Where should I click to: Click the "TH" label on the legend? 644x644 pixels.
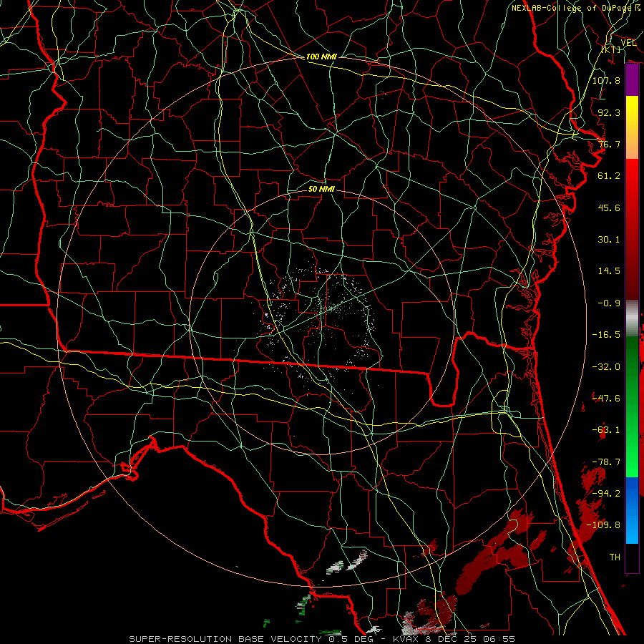(x=615, y=557)
